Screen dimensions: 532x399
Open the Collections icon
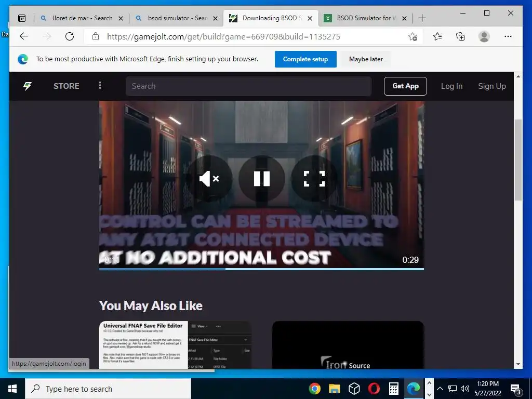[x=460, y=36]
